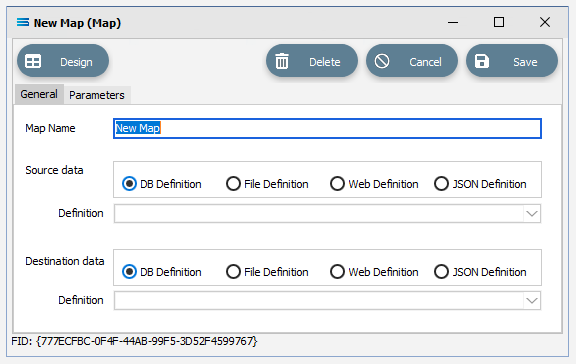This screenshot has width=576, height=364.
Task: Maximize the New Map window
Action: click(499, 22)
